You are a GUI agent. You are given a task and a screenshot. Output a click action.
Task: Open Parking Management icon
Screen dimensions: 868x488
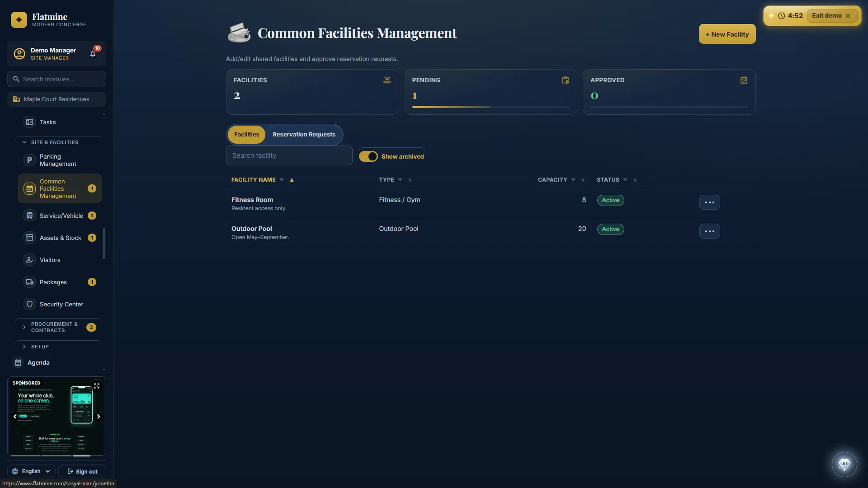[x=29, y=160]
